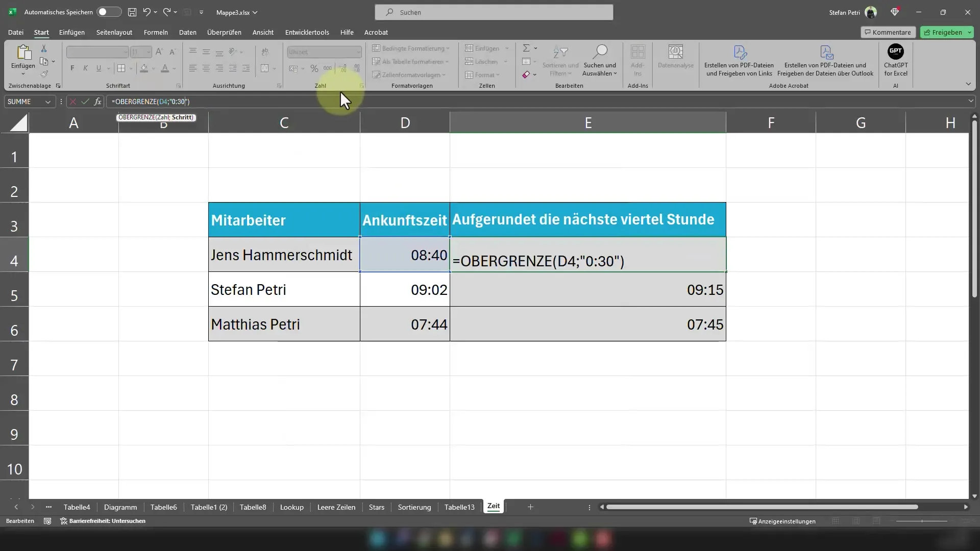Click the redo arrow icon

(167, 12)
